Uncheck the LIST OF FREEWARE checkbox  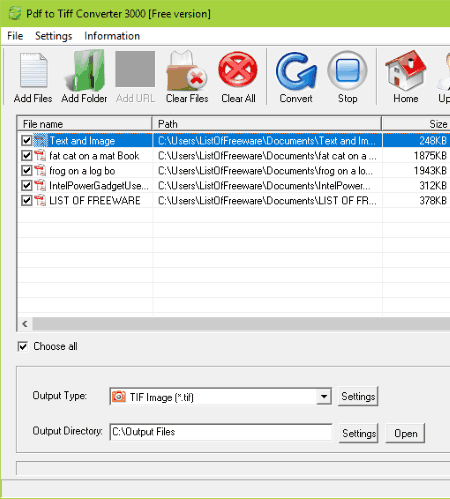tap(26, 200)
